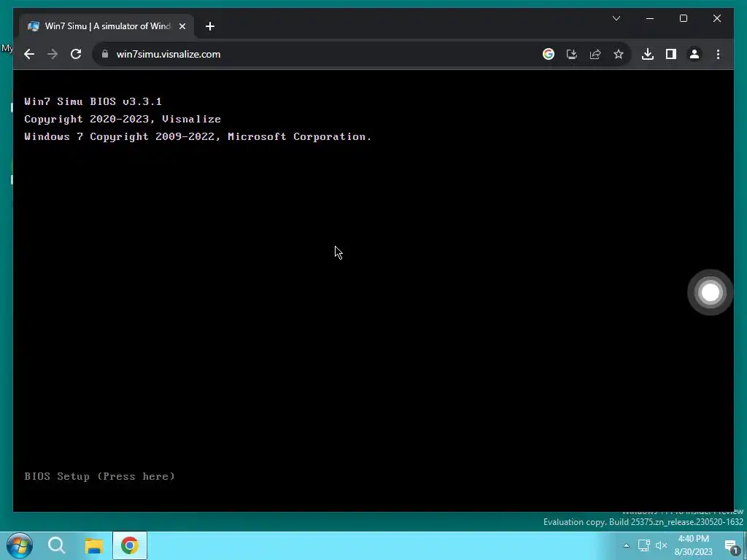Open clock showing 4:40 PM
The height and width of the screenshot is (560, 747).
click(693, 545)
